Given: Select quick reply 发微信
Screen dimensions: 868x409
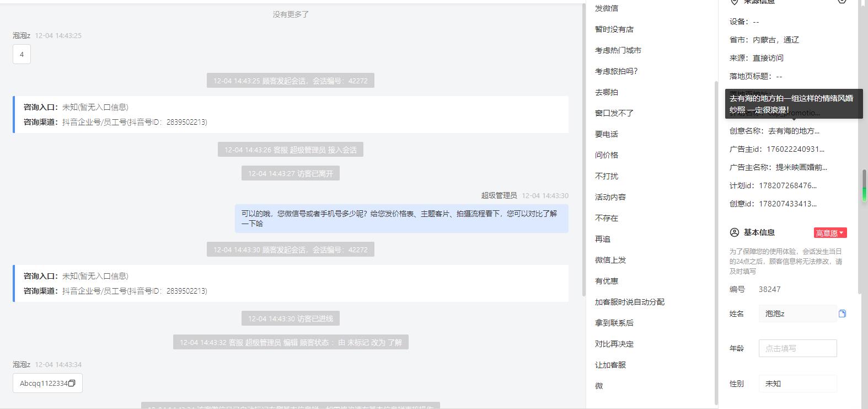Looking at the screenshot, I should pos(607,8).
